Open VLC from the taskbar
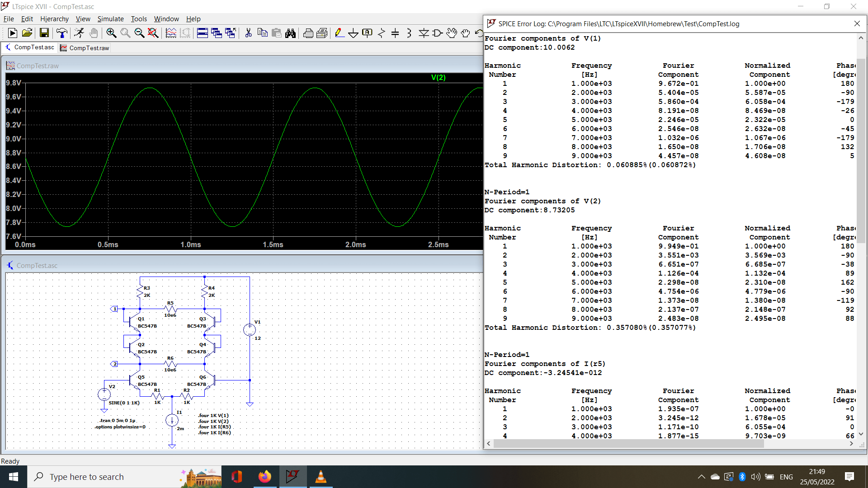The width and height of the screenshot is (868, 488). [321, 477]
